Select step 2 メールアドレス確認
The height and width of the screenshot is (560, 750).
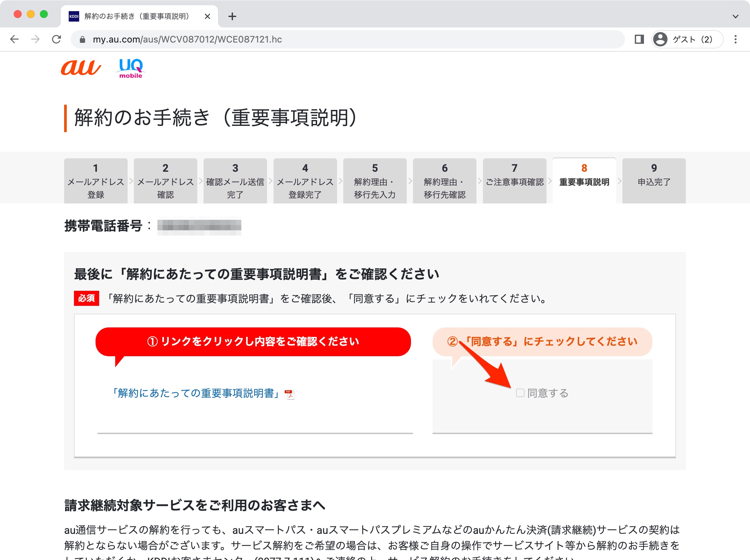click(166, 181)
